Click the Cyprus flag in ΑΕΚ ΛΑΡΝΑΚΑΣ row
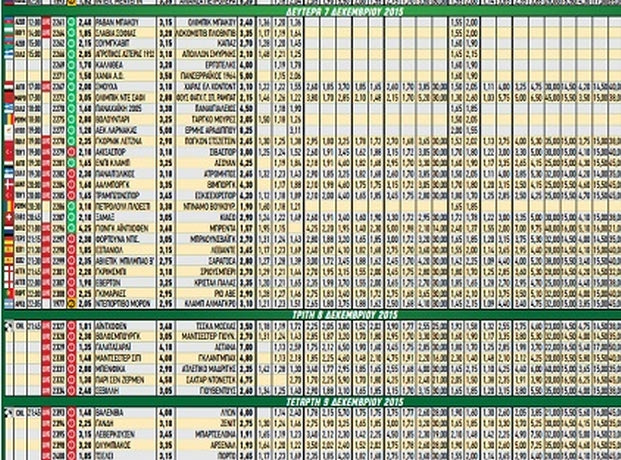The height and width of the screenshot is (460, 621). point(8,130)
